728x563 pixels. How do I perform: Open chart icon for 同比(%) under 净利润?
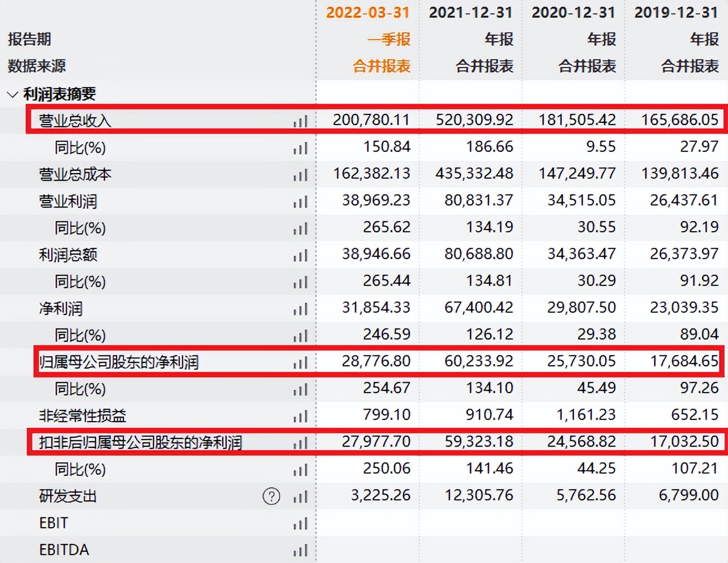pos(300,335)
